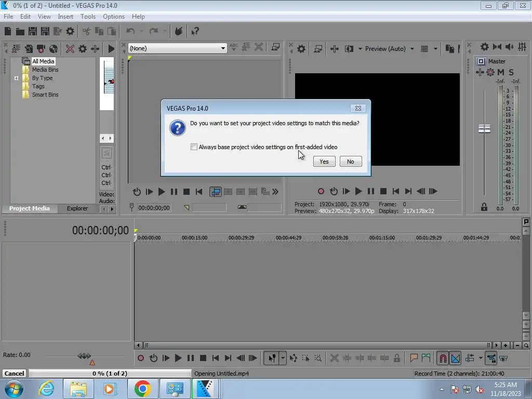Open Master bus audio properties gear
This screenshot has width=532, height=399.
(485, 47)
